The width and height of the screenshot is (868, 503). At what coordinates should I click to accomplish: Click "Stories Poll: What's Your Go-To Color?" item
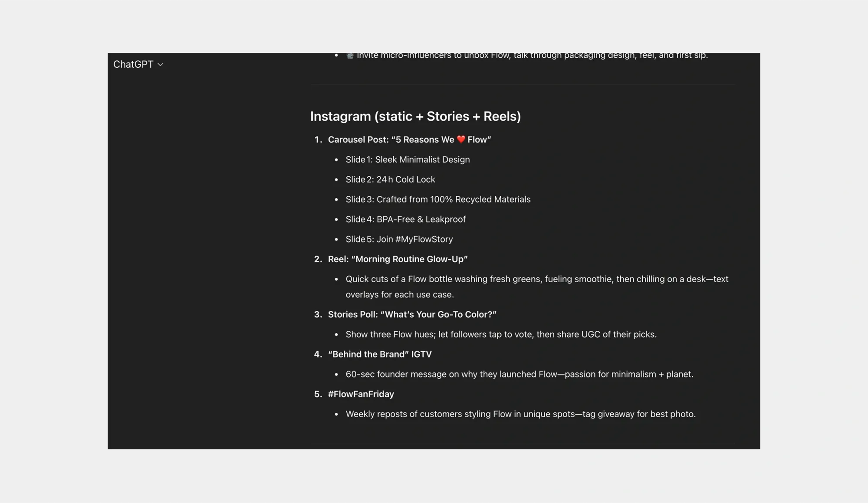point(412,315)
